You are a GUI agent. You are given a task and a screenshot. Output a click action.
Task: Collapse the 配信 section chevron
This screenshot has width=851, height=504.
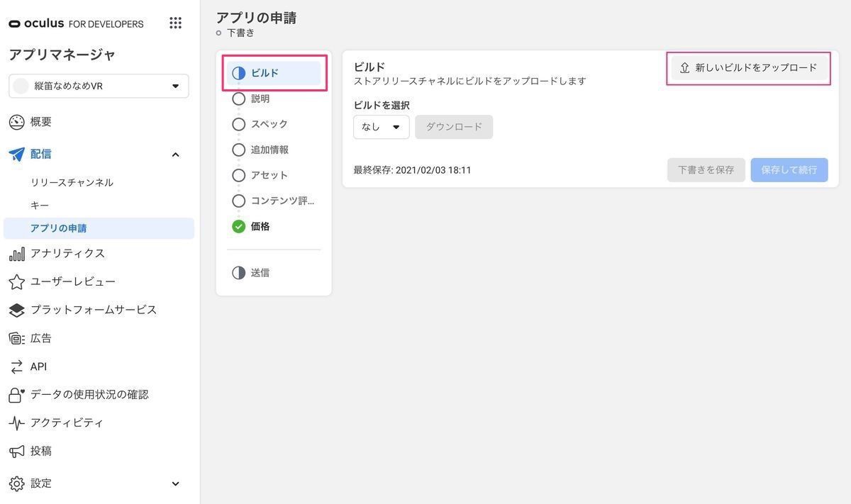(x=175, y=155)
